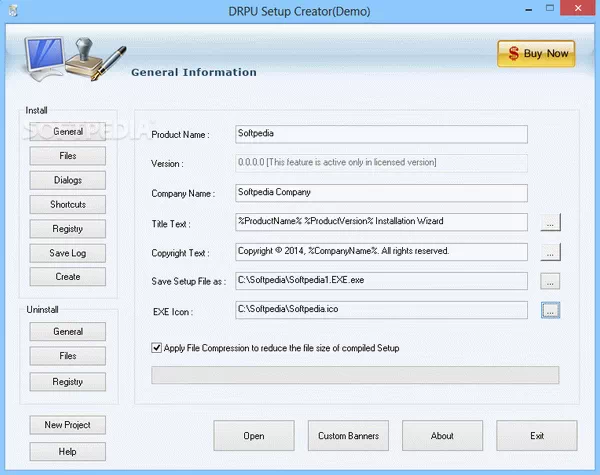Select the Save Log button
600x475 pixels.
68,253
